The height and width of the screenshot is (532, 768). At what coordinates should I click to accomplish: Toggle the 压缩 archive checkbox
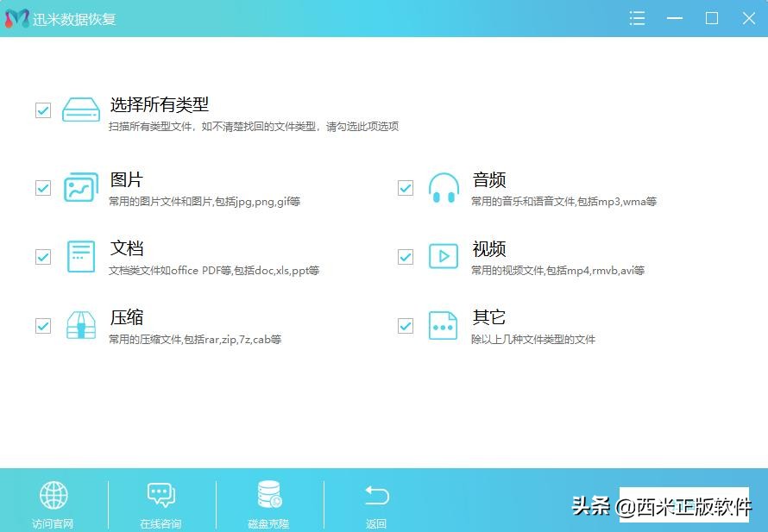[x=42, y=325]
